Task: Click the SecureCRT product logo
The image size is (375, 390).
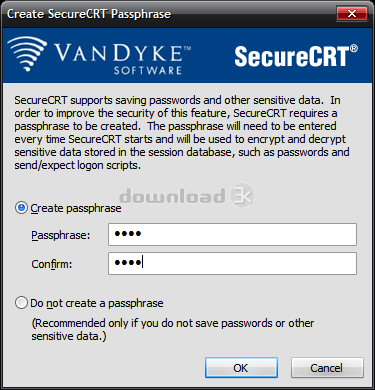Action: point(296,56)
